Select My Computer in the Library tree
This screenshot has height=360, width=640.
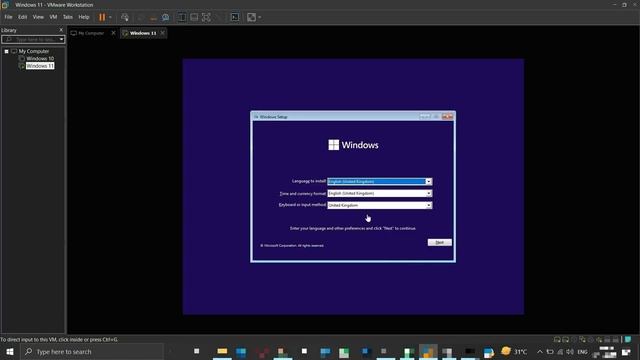pos(33,51)
